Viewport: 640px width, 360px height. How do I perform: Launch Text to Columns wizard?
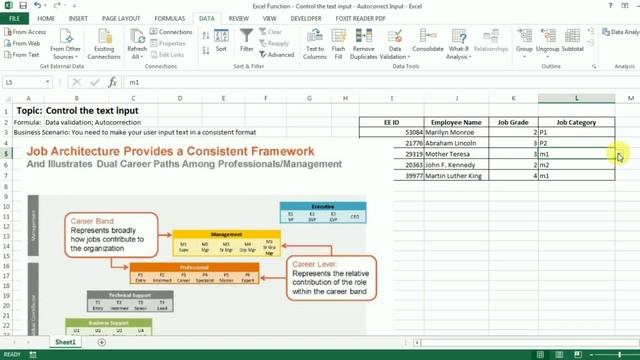[x=315, y=44]
